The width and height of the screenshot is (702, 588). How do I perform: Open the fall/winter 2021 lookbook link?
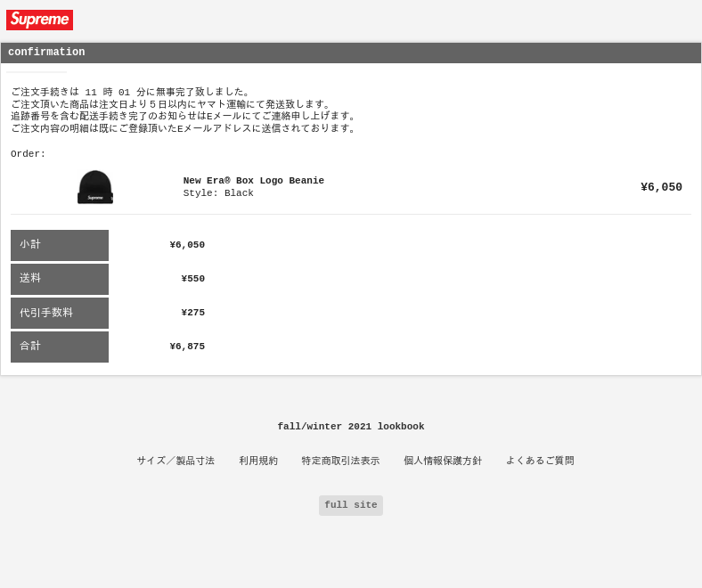350,427
